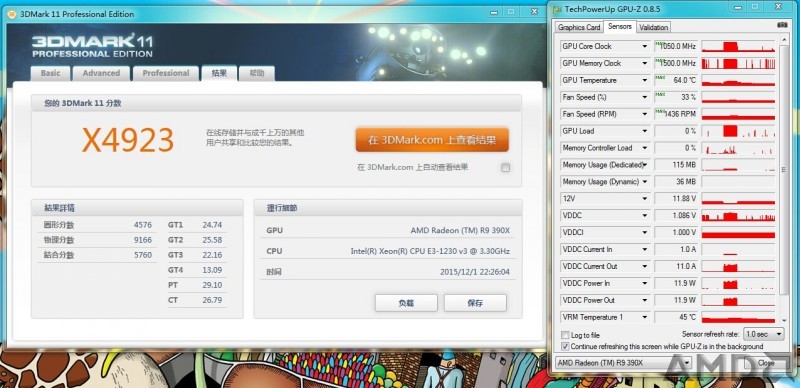
Task: Click the GT4 result 13.09
Action: [x=212, y=270]
